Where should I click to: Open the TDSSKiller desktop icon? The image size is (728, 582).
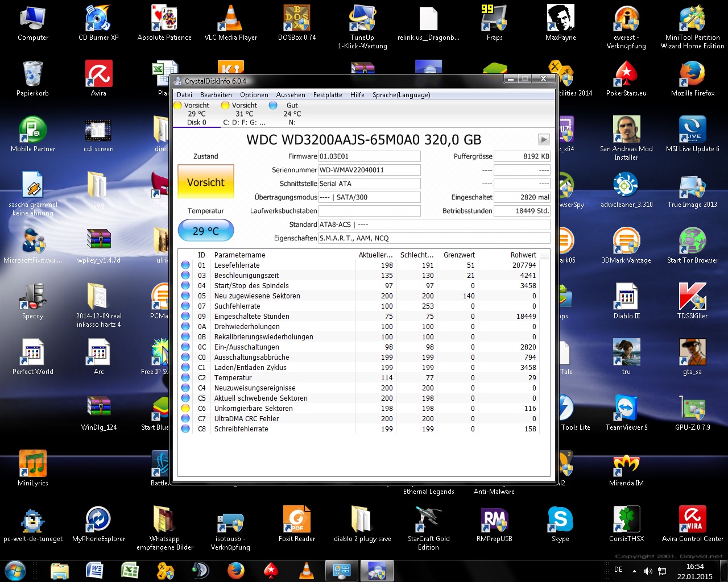[x=692, y=301]
